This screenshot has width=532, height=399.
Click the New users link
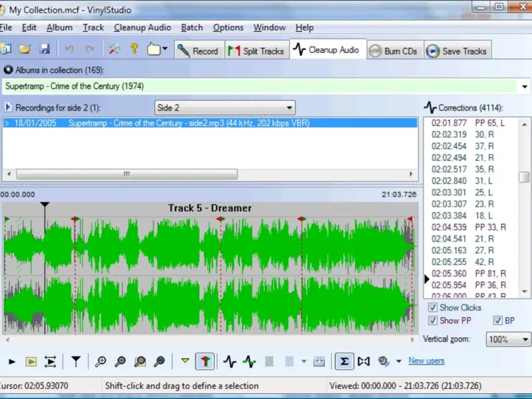pyautogui.click(x=426, y=361)
